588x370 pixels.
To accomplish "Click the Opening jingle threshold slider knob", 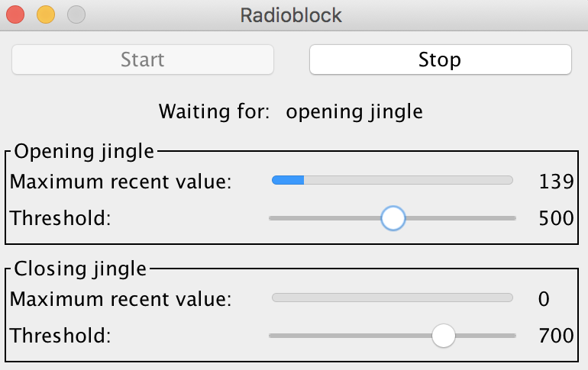I will click(x=393, y=218).
